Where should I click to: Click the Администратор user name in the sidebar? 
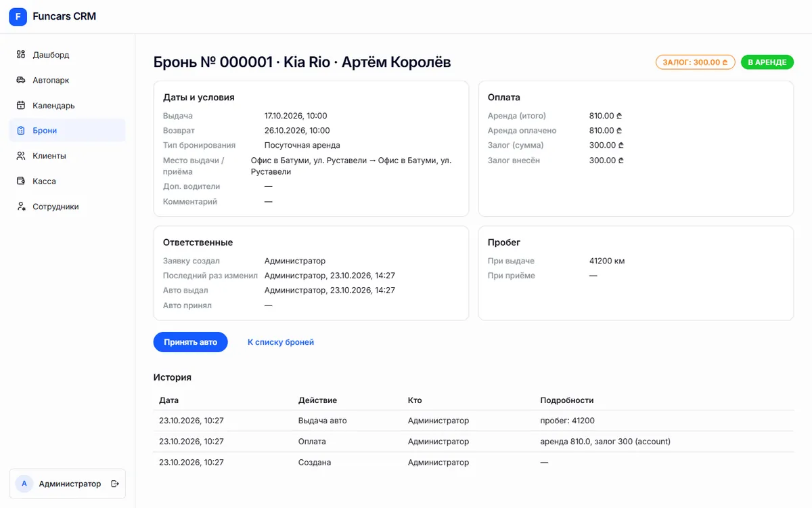[x=70, y=484]
